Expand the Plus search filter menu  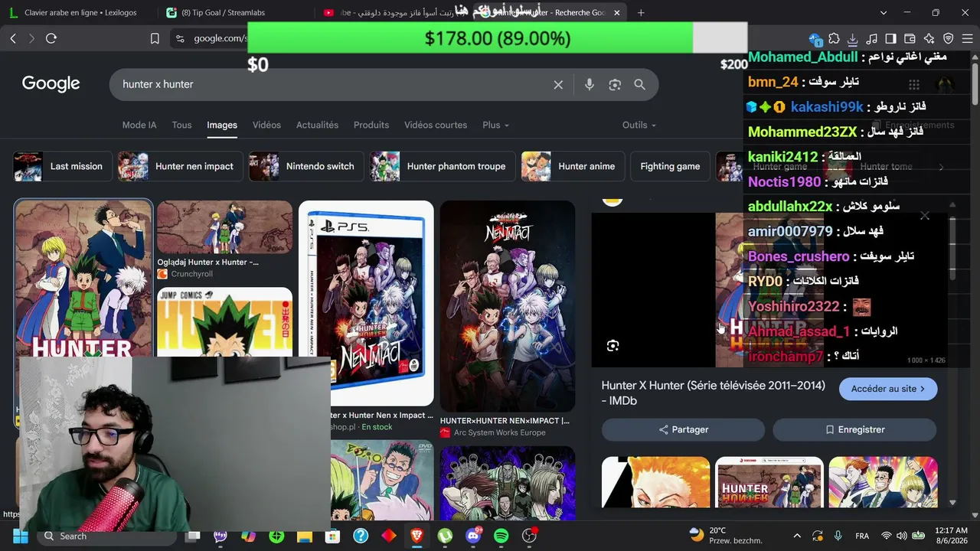tap(495, 125)
